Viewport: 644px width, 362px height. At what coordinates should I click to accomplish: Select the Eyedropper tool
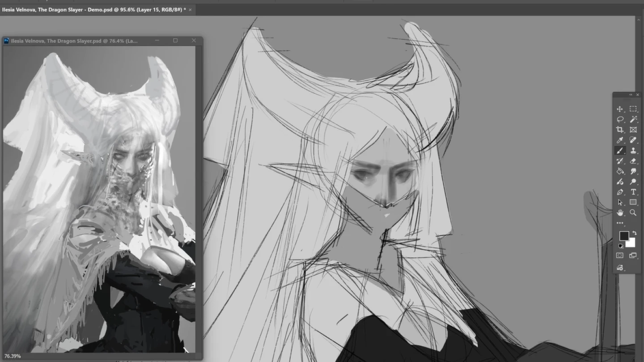(620, 140)
